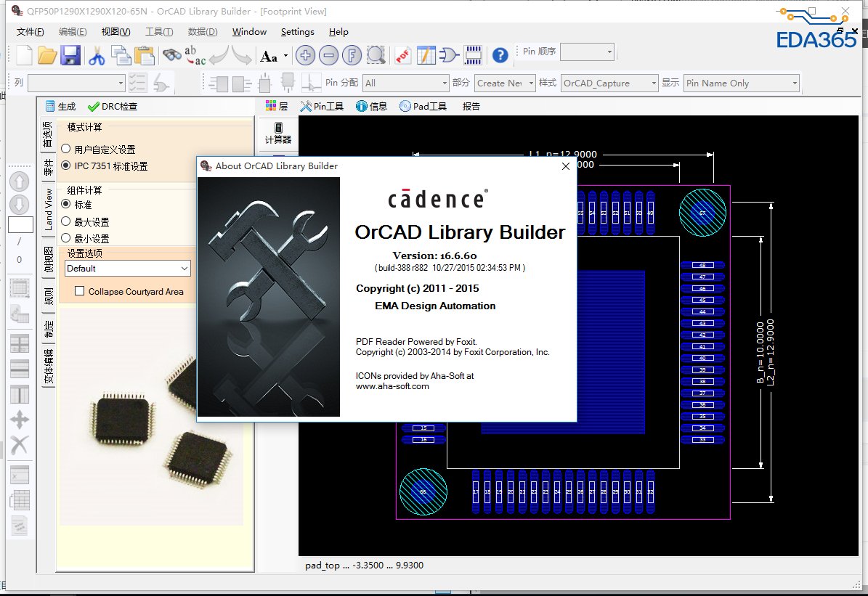Open the 计算器 calculator panel
The height and width of the screenshot is (596, 868).
coord(277,132)
